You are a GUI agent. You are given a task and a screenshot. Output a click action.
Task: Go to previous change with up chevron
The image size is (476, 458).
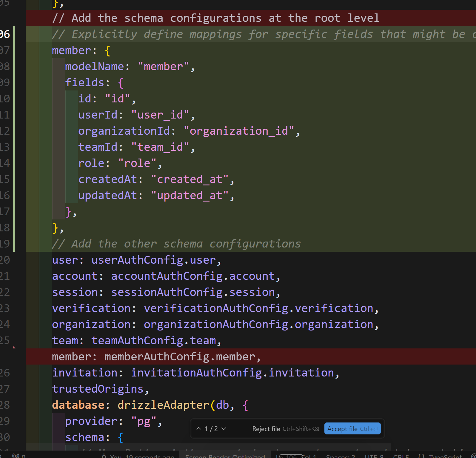[198, 429]
